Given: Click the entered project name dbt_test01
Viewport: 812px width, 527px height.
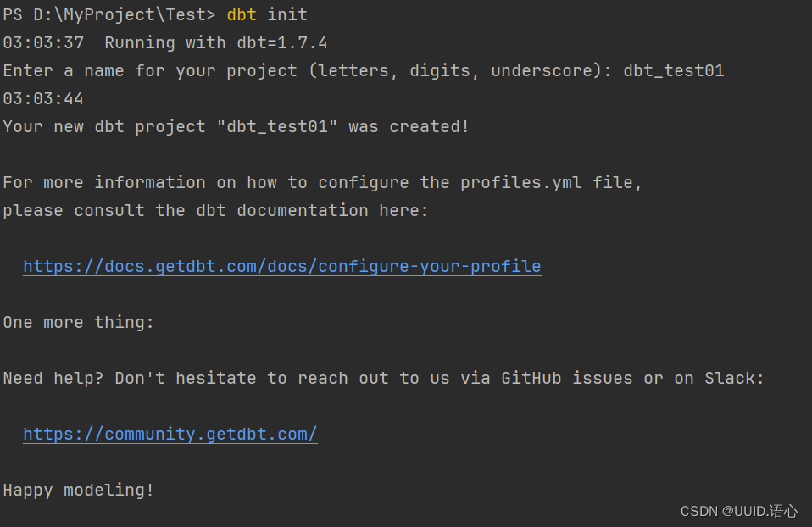Looking at the screenshot, I should tap(673, 70).
